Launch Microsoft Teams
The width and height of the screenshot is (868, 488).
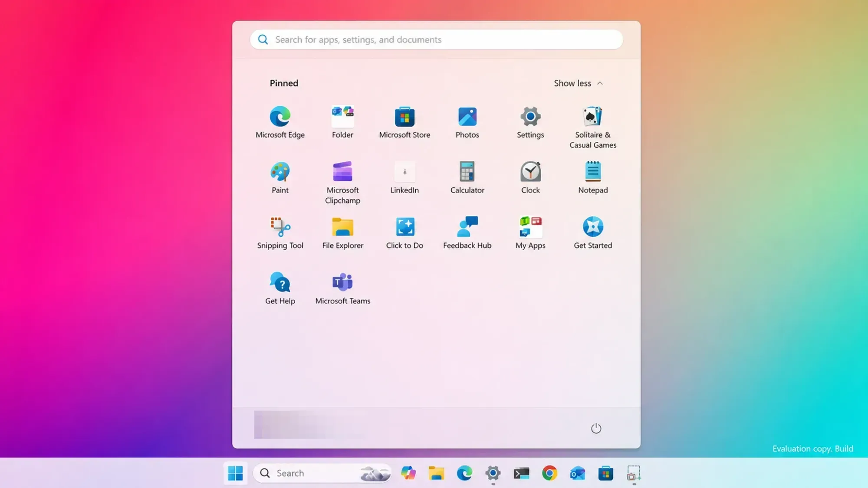pos(342,288)
